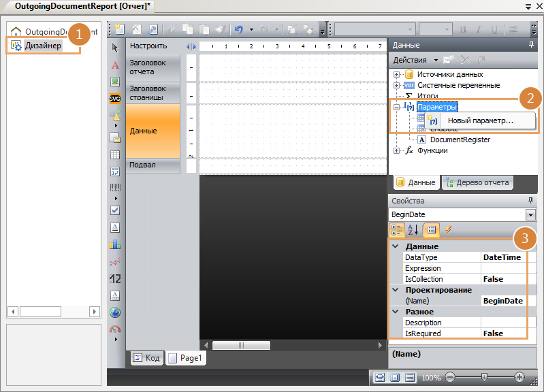
Task: Show events with the lightning icon
Action: 449,230
